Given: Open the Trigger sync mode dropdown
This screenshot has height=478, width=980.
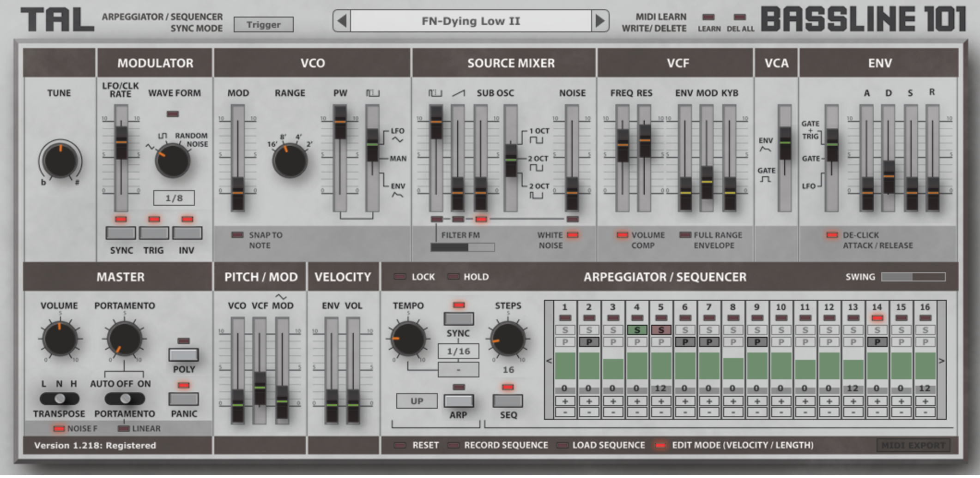Looking at the screenshot, I should click(x=263, y=24).
